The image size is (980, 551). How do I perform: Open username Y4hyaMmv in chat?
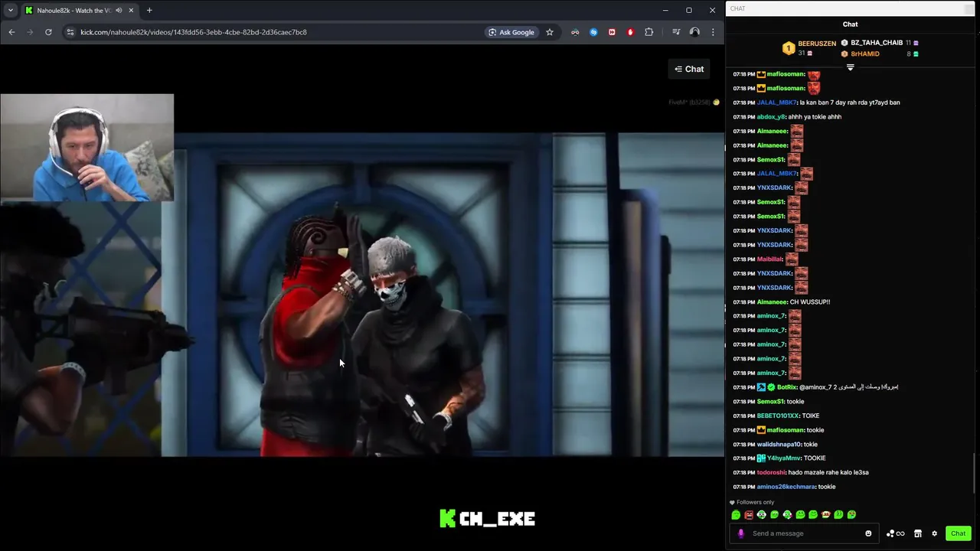[785, 458]
